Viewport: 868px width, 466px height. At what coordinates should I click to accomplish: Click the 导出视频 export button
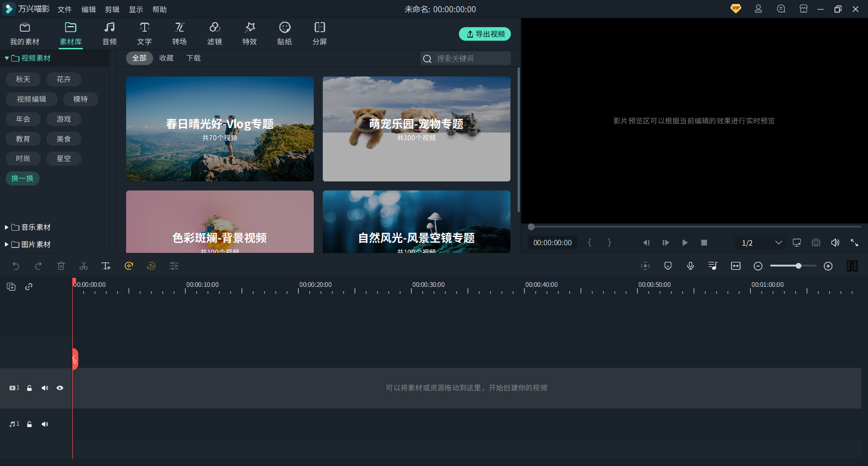tap(485, 34)
